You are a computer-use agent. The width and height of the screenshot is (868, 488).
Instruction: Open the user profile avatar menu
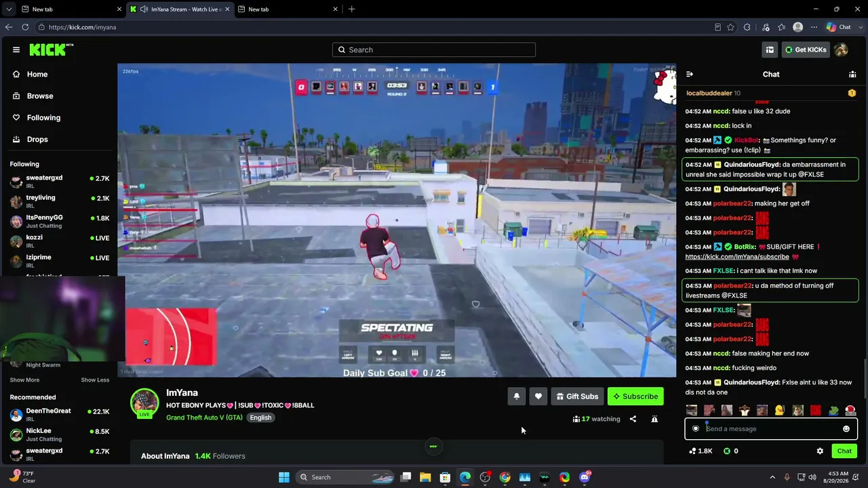tap(841, 49)
